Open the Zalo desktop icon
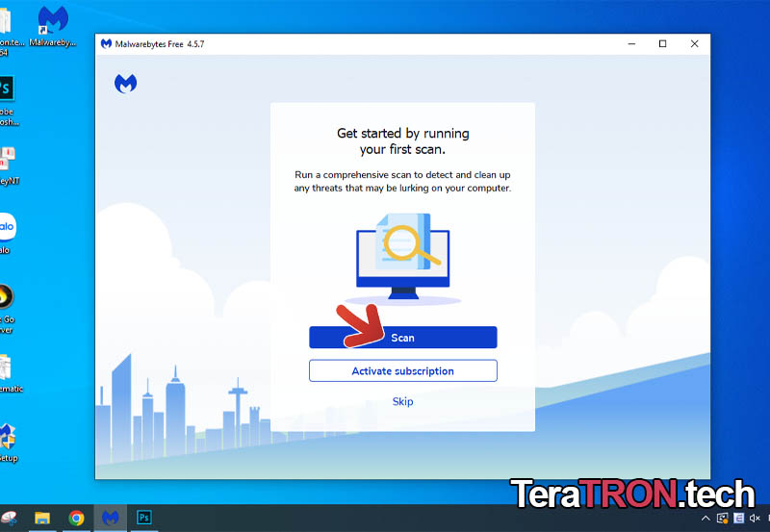Screen dimensions: 770x532 [7, 234]
